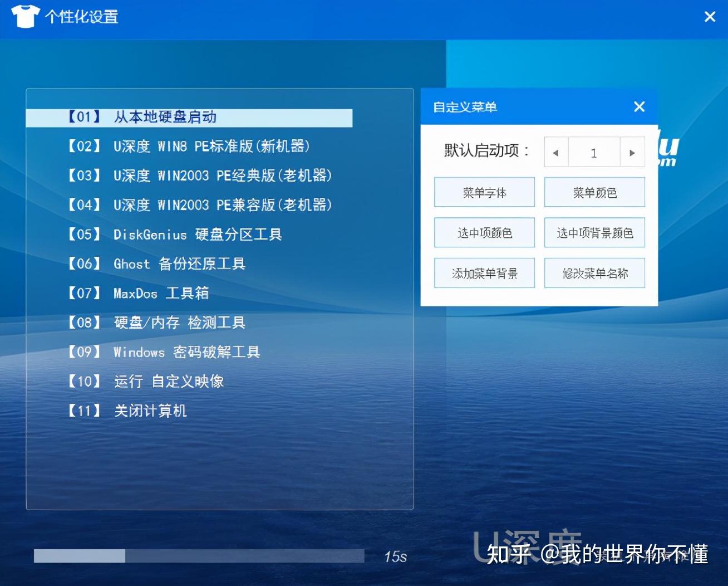
Task: Click the countdown progress bar
Action: tap(199, 556)
